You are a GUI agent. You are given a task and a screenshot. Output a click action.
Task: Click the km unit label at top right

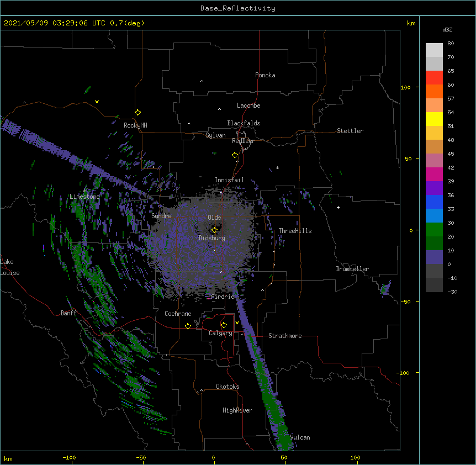tap(411, 23)
